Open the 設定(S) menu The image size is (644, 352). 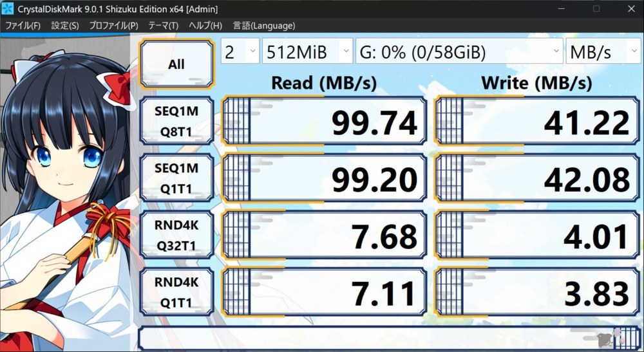(x=65, y=26)
